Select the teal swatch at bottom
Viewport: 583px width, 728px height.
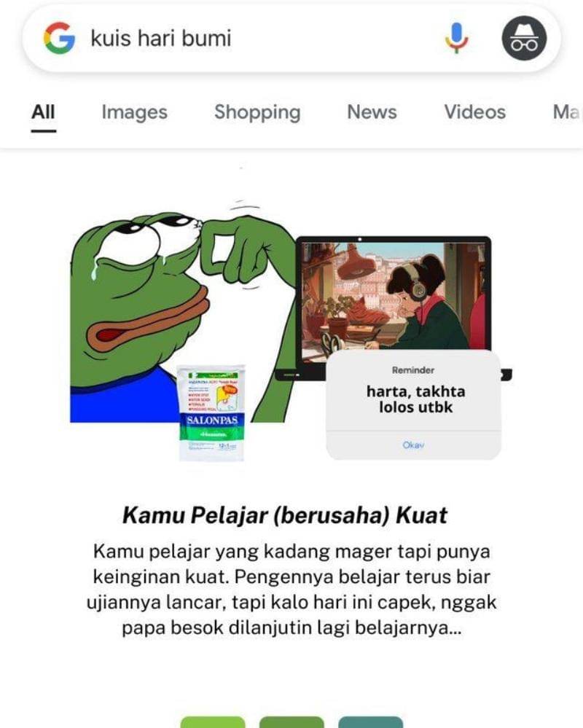370,722
